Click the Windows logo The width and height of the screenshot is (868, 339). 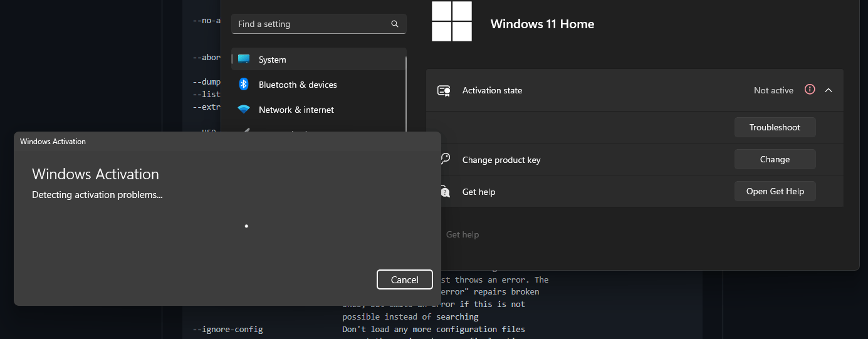click(x=452, y=21)
